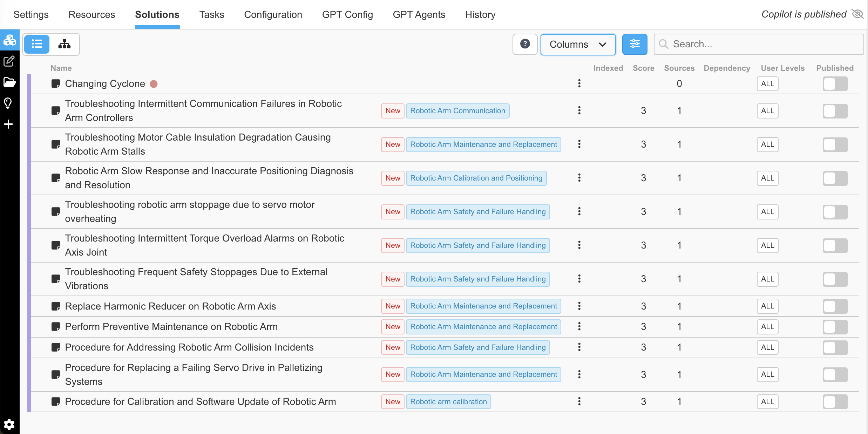
Task: Open filter sliders settings button
Action: pyautogui.click(x=635, y=44)
